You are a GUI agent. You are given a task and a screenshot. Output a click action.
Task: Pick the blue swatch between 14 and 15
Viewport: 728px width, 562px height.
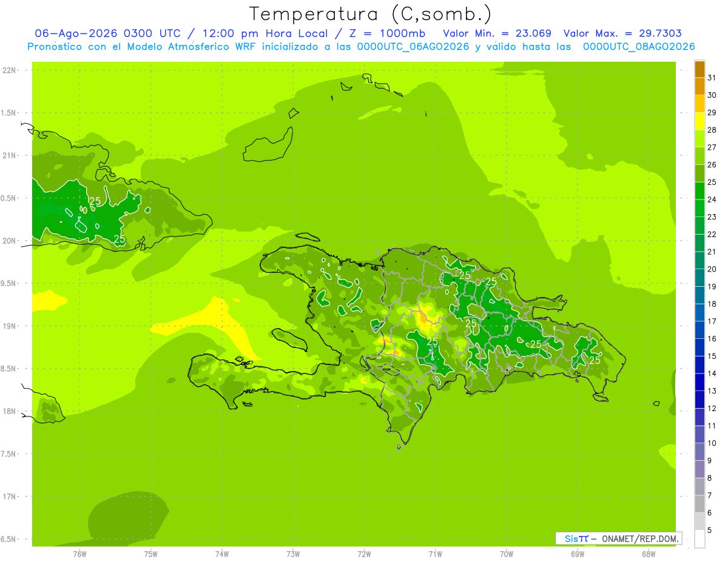[699, 365]
